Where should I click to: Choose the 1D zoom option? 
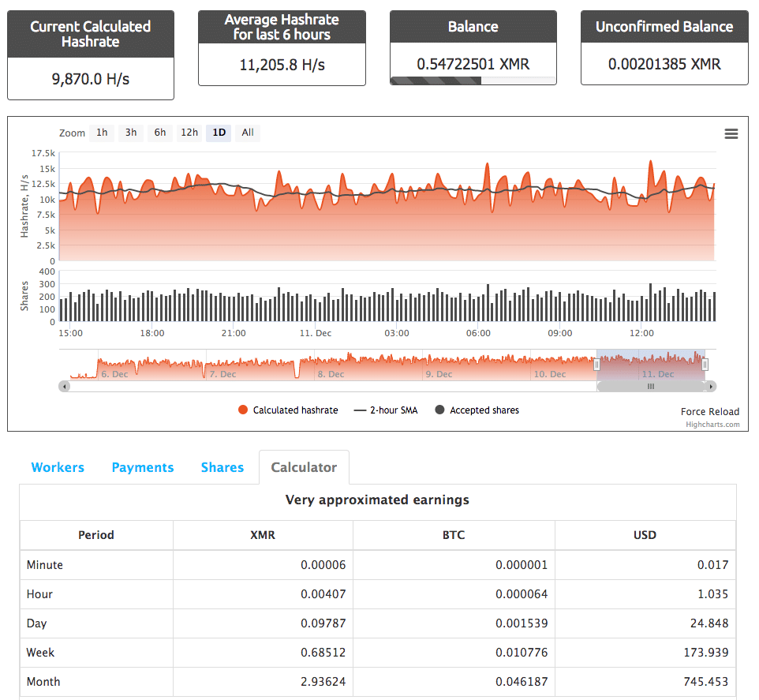pyautogui.click(x=219, y=133)
